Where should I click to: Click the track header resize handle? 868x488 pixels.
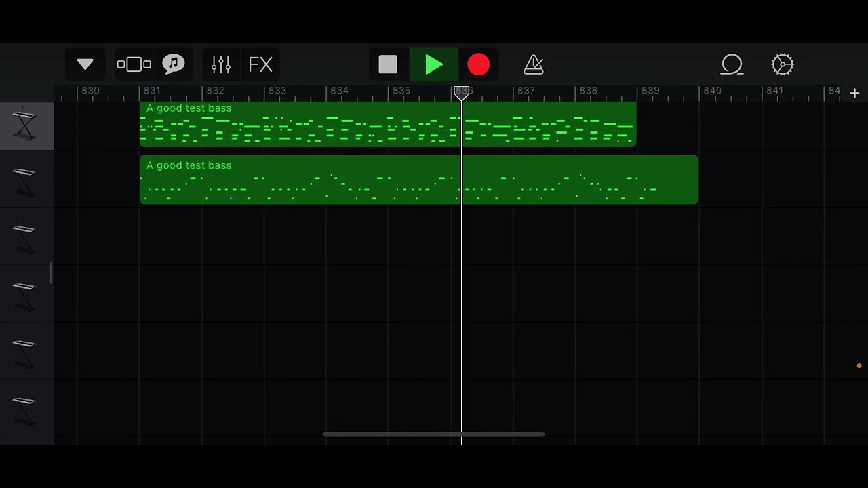51,273
